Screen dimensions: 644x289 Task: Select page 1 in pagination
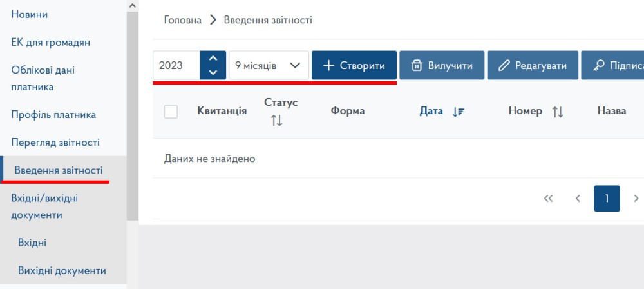(607, 199)
